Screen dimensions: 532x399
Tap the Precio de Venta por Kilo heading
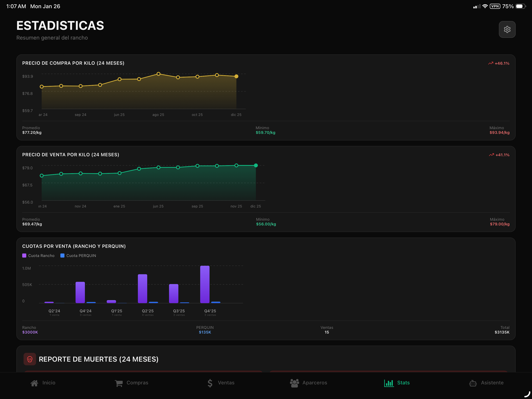tap(71, 154)
